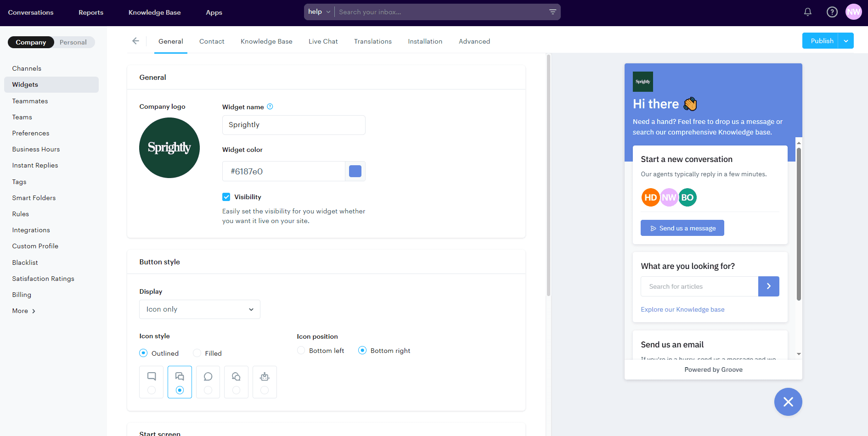Click the search filter icon in the inbox bar
Viewport: 868px width, 436px height.
[x=552, y=11]
